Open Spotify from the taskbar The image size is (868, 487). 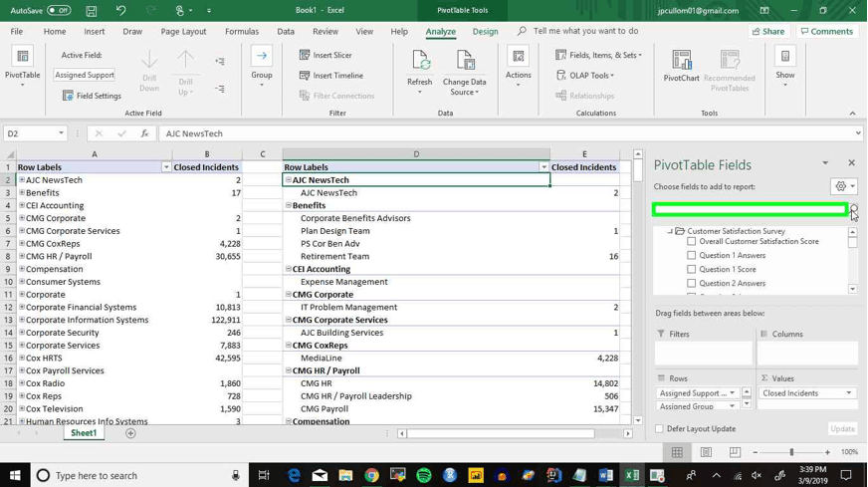point(423,475)
